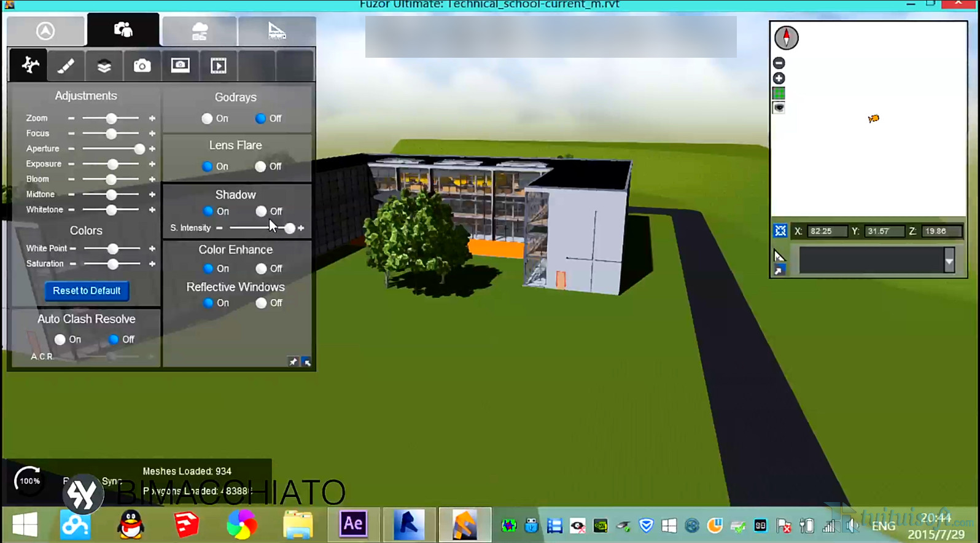This screenshot has height=543, width=980.
Task: Click the X coordinate input field
Action: pos(826,231)
